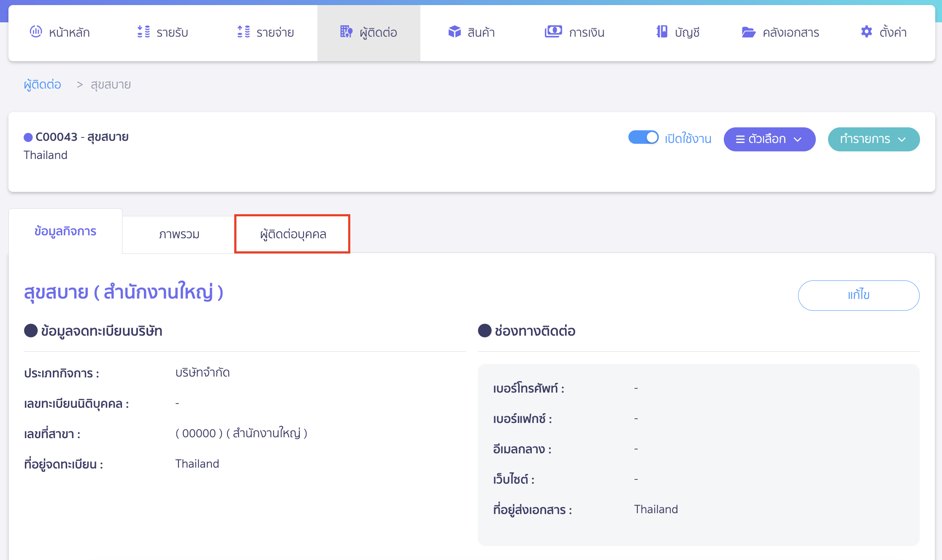Open the ทำรายการ actions dropdown
The image size is (942, 560).
point(873,139)
